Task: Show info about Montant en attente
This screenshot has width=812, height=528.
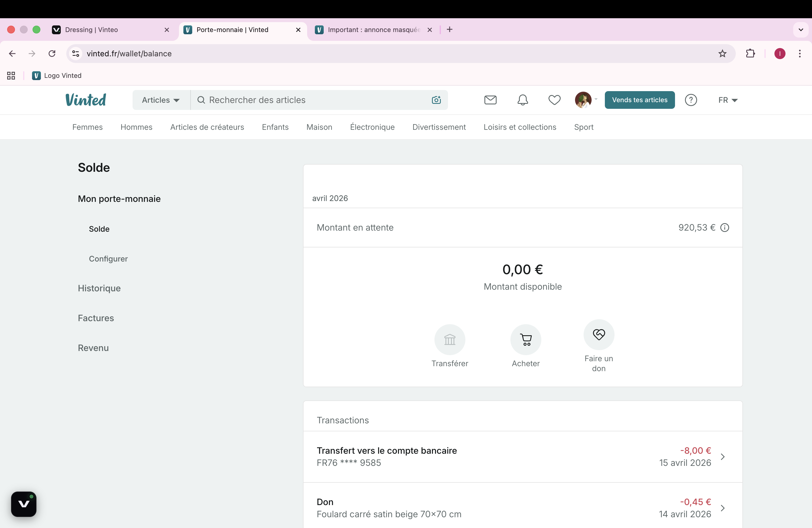Action: [725, 228]
